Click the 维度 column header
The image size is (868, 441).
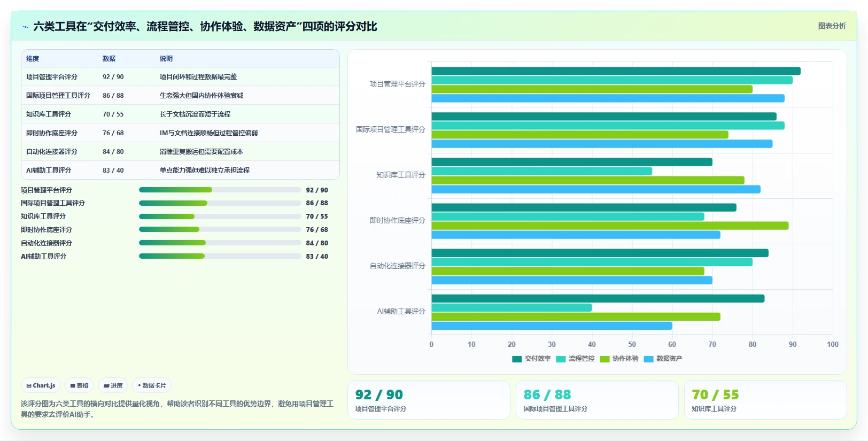(x=33, y=59)
